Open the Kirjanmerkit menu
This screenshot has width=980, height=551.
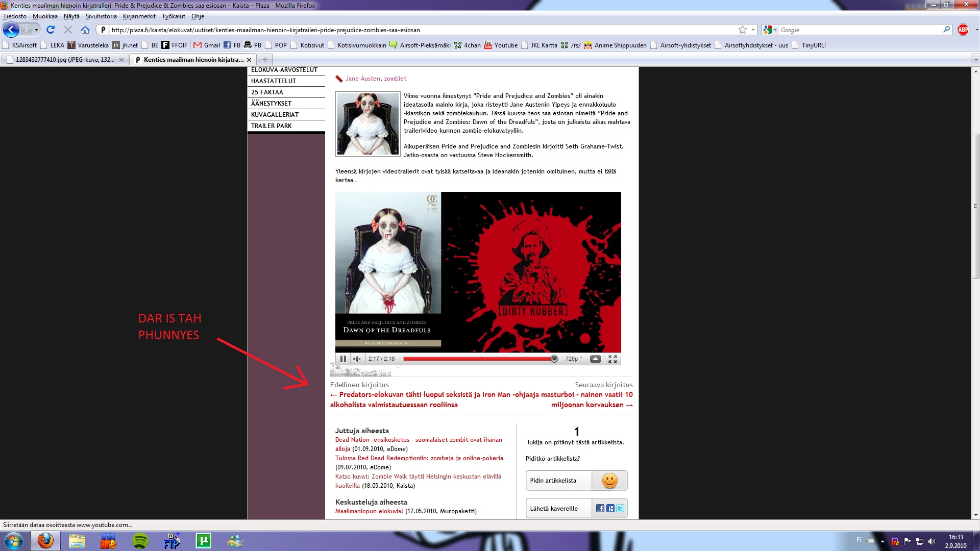click(139, 16)
